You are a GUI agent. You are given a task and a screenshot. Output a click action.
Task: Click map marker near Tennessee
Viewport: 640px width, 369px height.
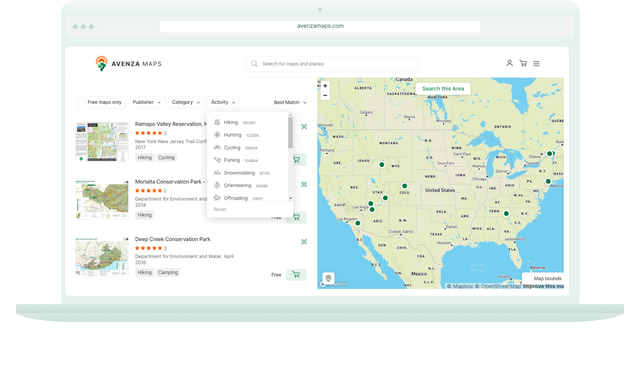click(x=506, y=213)
